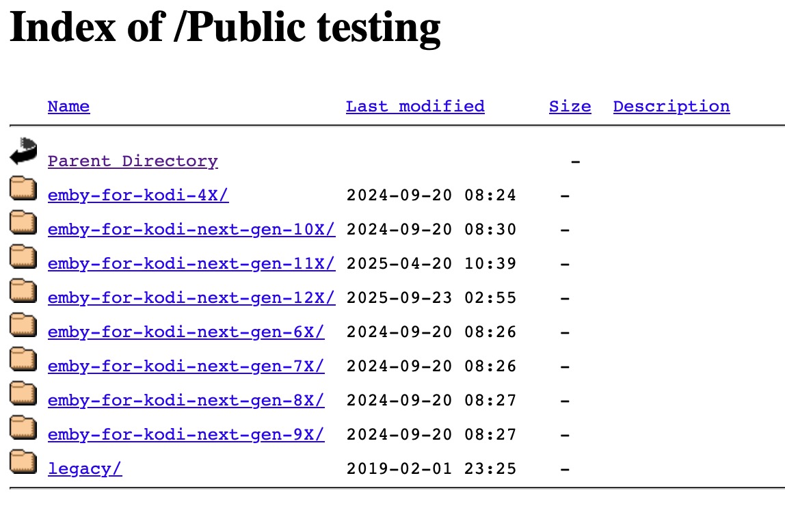Open the legacy/ directory link
Viewport: 785px width, 532px height.
tap(85, 469)
